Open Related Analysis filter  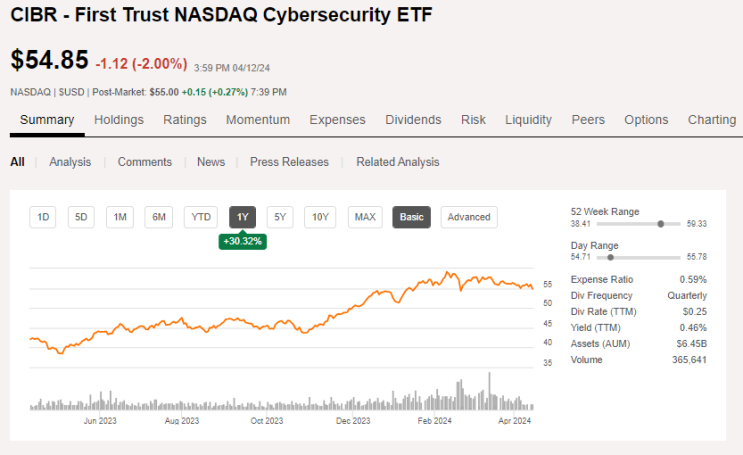point(397,162)
